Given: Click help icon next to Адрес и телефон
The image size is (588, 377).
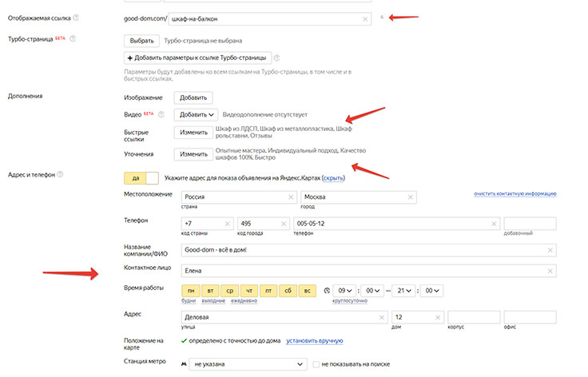Looking at the screenshot, I should point(60,175).
